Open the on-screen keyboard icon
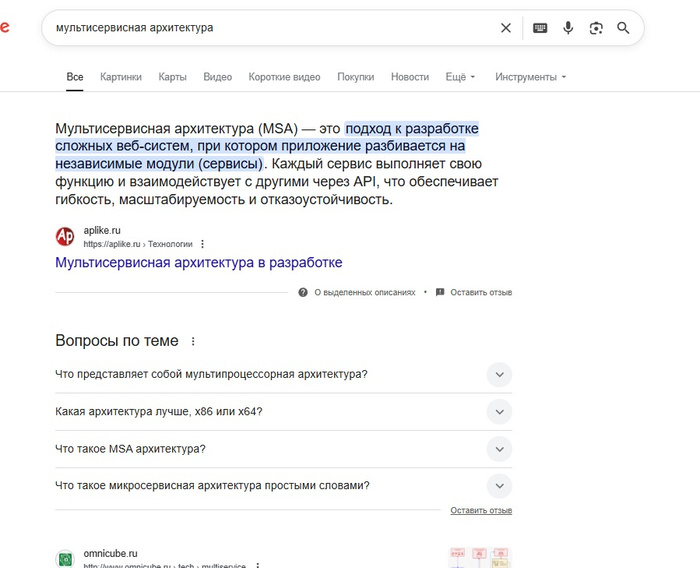Screen dimensions: 700x568 coord(540,28)
